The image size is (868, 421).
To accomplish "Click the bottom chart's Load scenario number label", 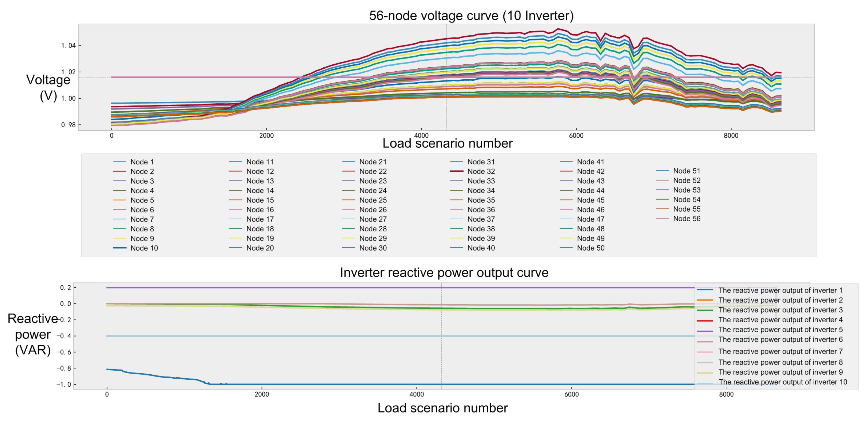I will click(x=442, y=408).
